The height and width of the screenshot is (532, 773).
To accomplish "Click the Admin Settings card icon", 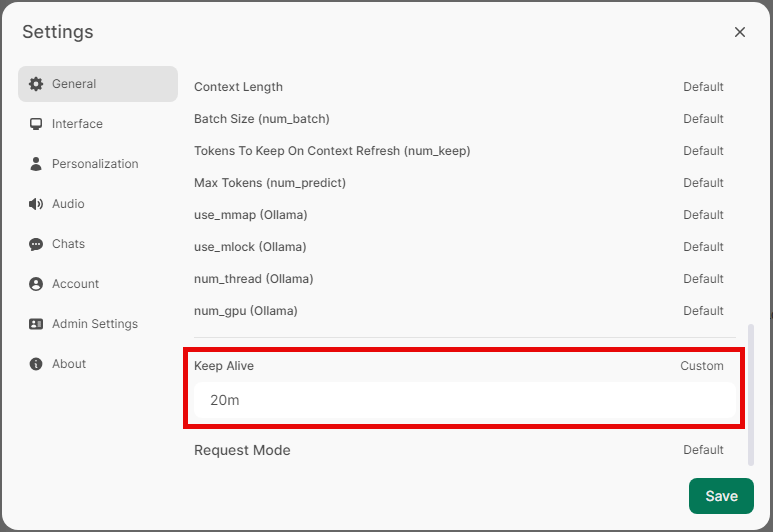I will point(35,323).
